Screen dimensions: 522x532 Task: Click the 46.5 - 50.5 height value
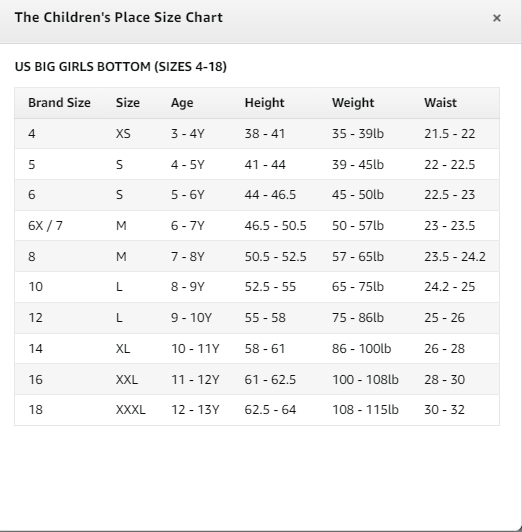point(275,226)
